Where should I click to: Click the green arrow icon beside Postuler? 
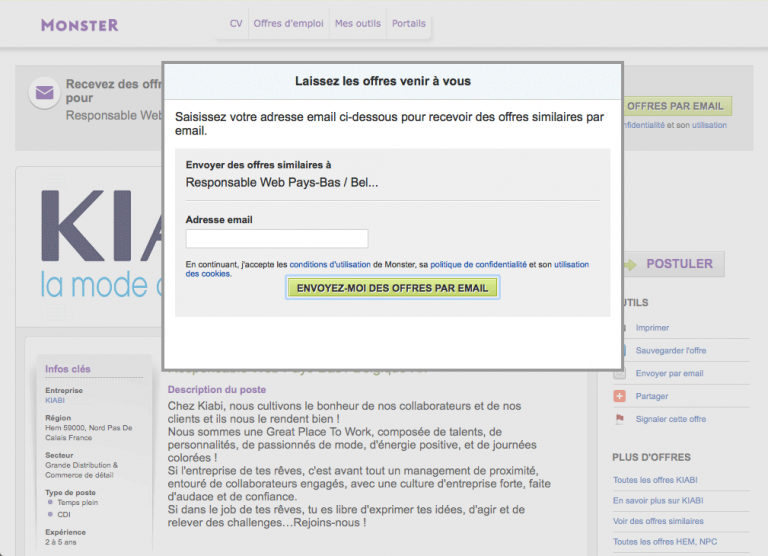(630, 265)
